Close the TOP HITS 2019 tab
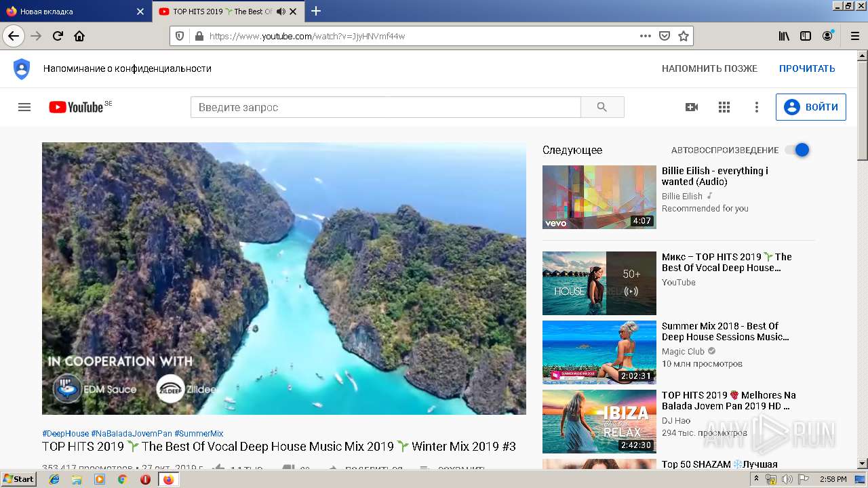This screenshot has width=868, height=488. pyautogui.click(x=293, y=12)
